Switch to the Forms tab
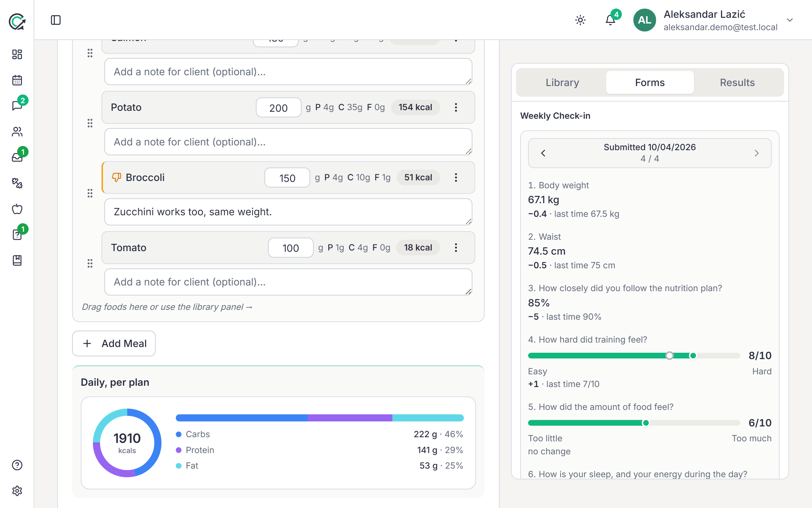Image resolution: width=812 pixels, height=508 pixels. click(650, 82)
